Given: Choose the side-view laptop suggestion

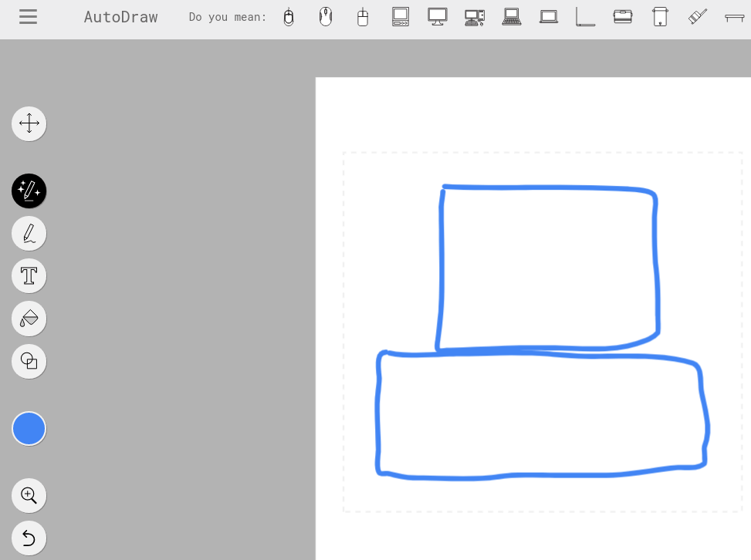Looking at the screenshot, I should pos(586,17).
